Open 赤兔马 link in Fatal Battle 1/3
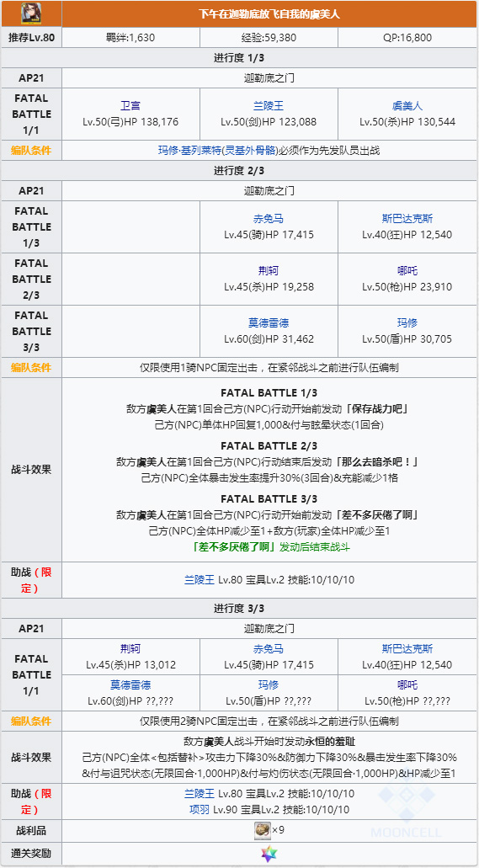479x868 pixels. point(269,219)
